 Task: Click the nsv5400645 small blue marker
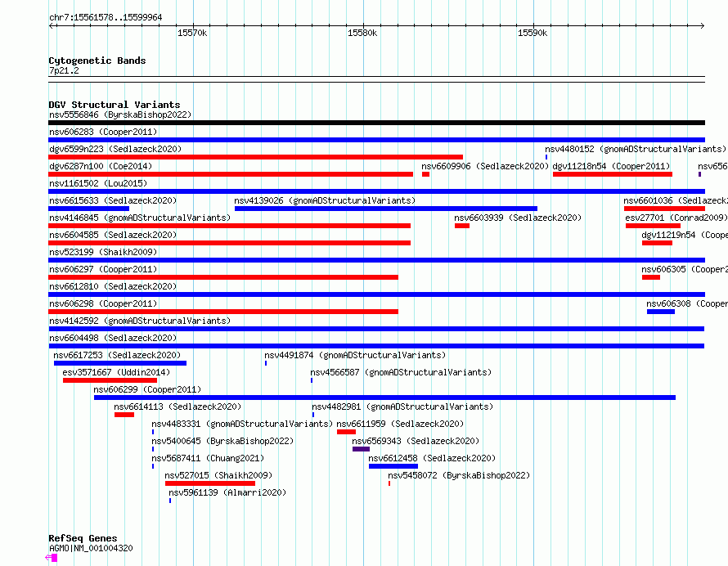coord(153,449)
